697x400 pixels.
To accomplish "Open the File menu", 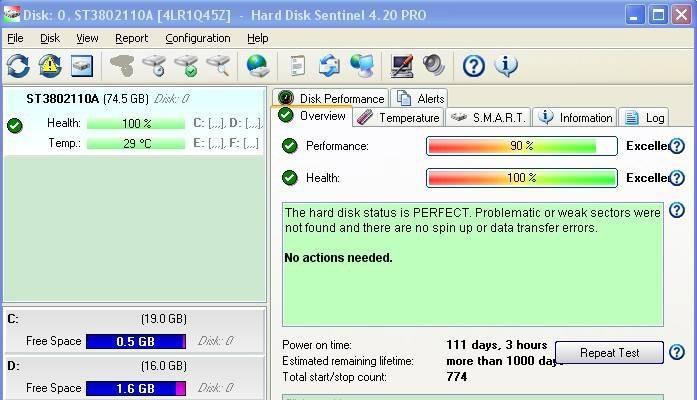I will [15, 38].
